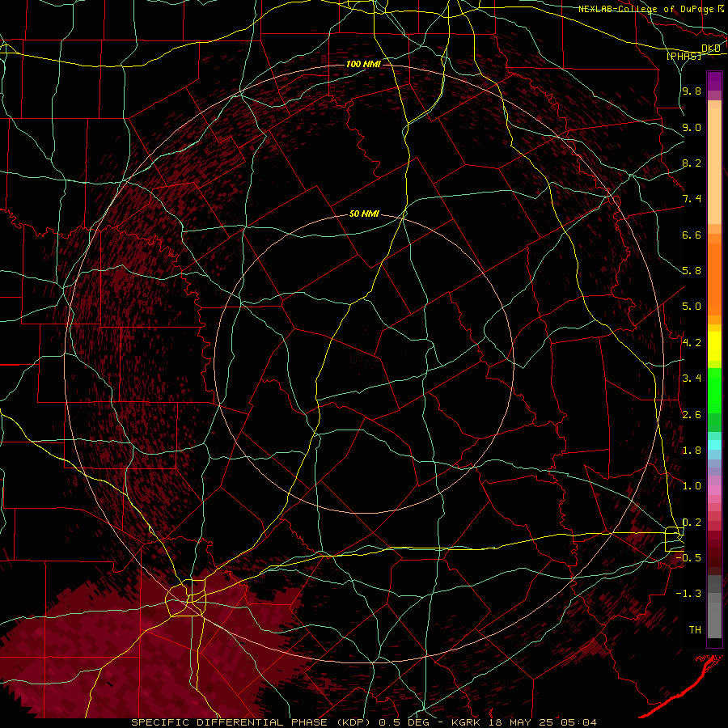Click the 1.8 scale value
The image size is (728, 728).
coord(692,451)
